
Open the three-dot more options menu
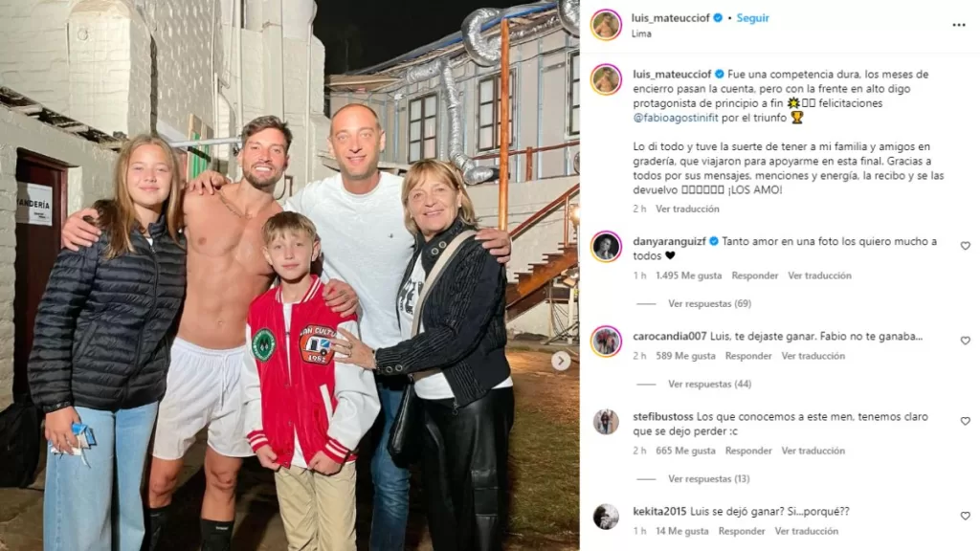[x=959, y=25]
